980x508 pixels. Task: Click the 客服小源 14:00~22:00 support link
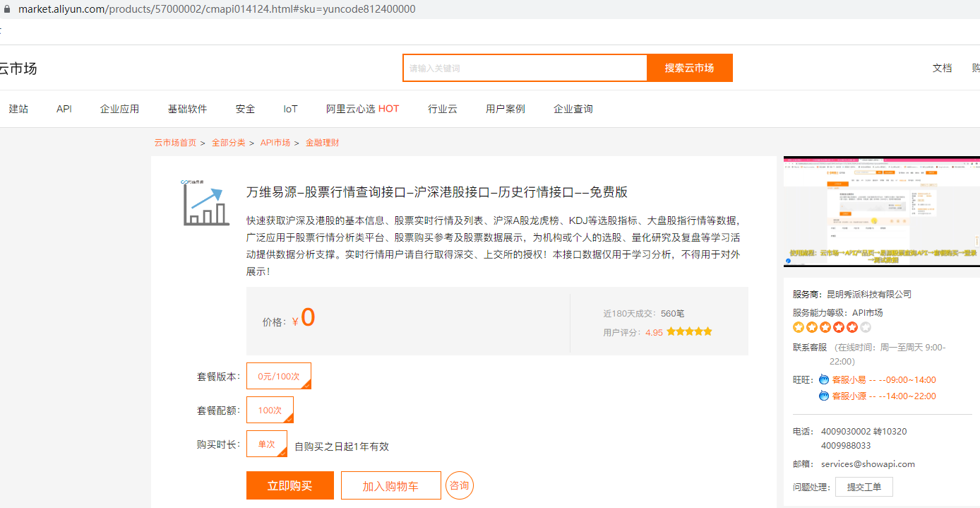884,396
